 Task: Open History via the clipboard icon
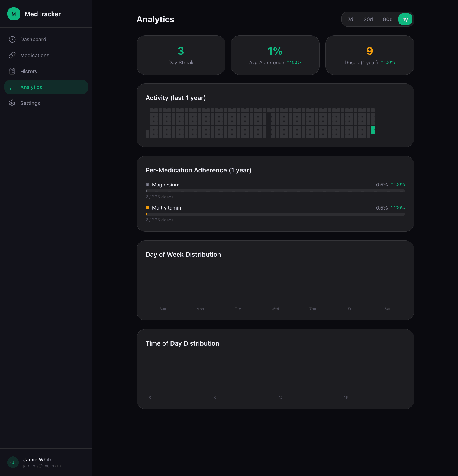(x=12, y=71)
